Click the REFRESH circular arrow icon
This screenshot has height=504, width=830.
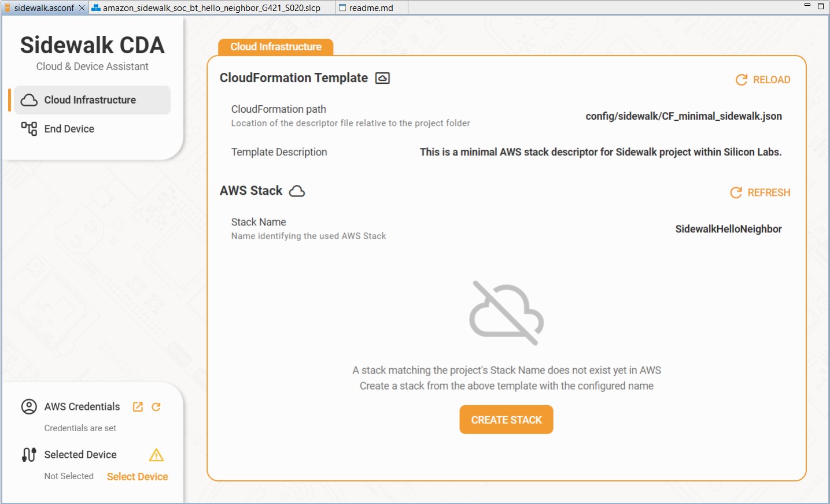[x=736, y=192]
